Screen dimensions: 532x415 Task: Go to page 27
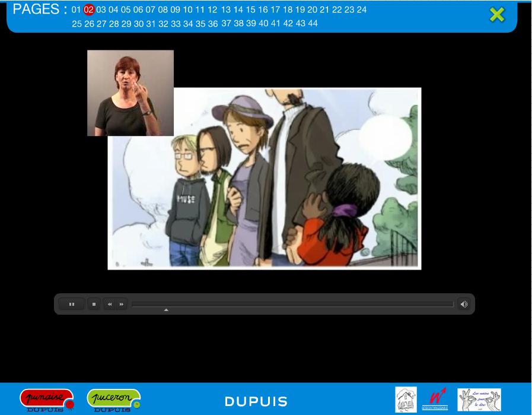101,24
